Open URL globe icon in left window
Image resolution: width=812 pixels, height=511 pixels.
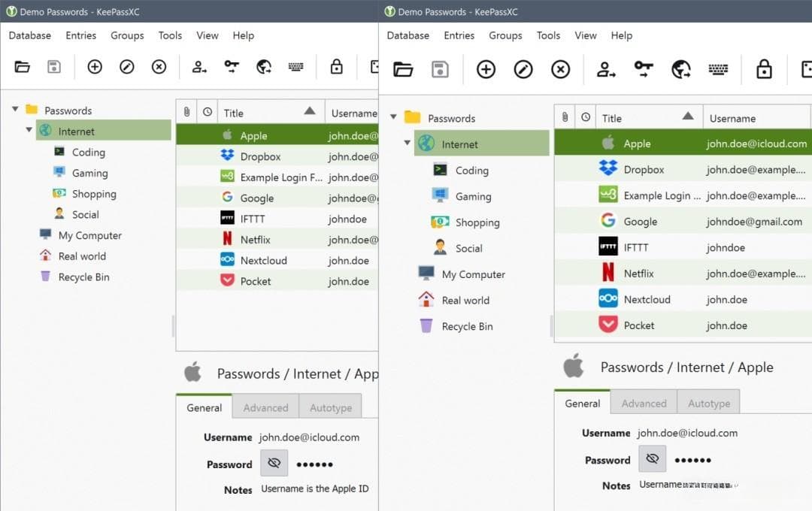tap(264, 67)
